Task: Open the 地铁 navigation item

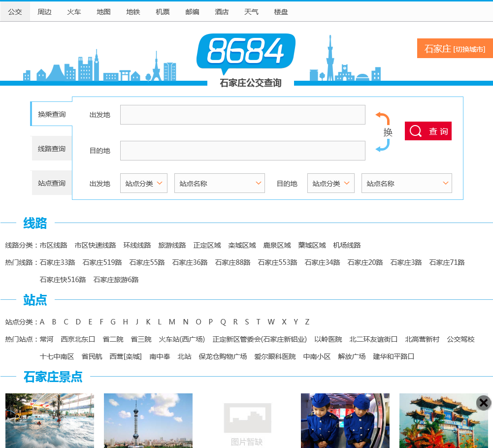Action: tap(133, 12)
